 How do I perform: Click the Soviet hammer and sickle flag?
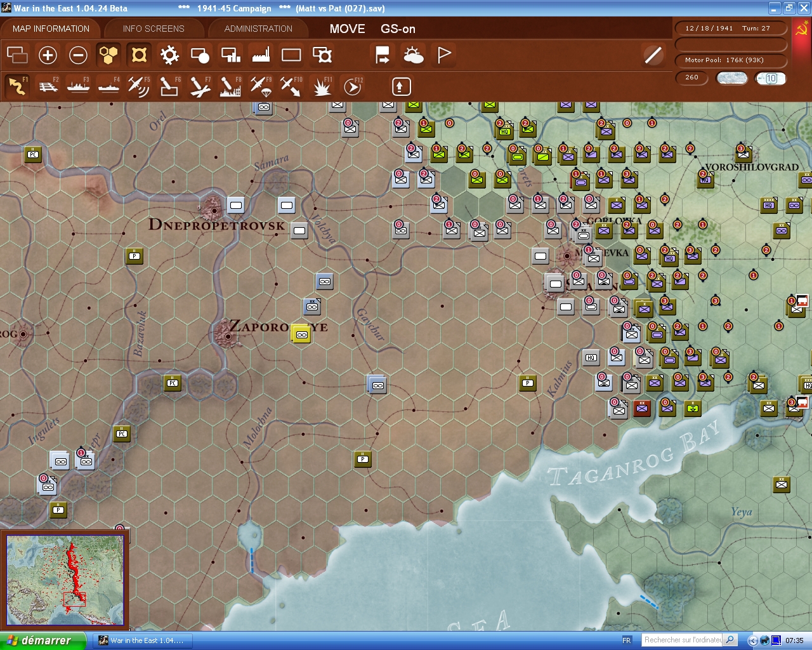click(802, 29)
